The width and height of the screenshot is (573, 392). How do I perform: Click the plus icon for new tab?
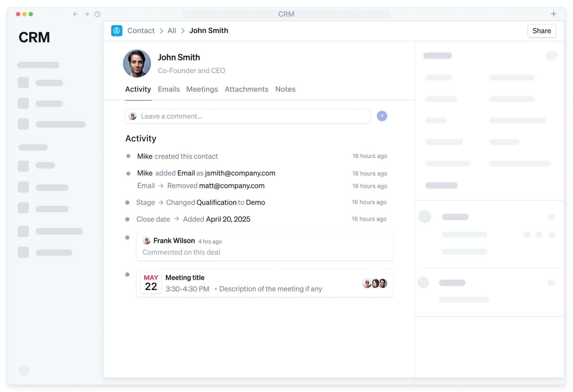[x=554, y=14]
